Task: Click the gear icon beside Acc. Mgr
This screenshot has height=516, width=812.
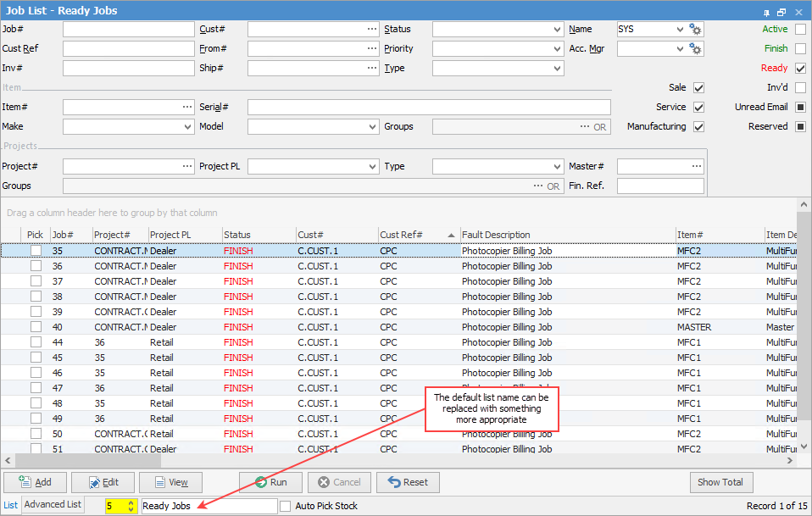Action: coord(695,49)
